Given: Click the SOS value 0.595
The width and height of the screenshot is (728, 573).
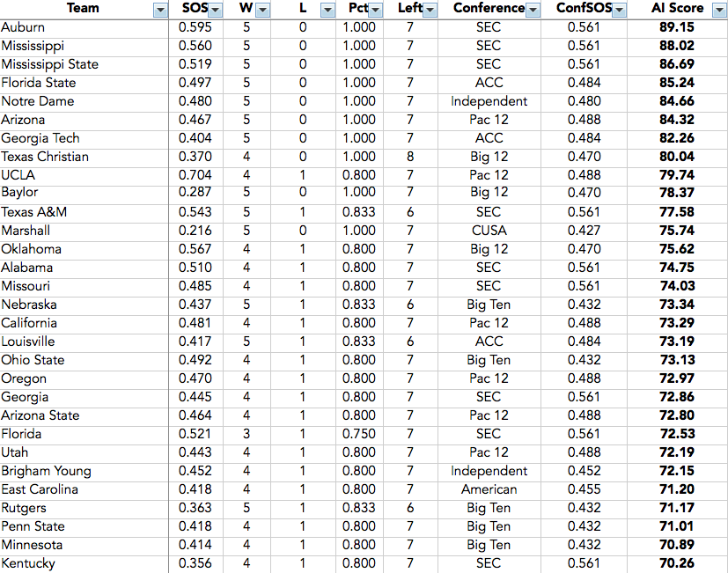Looking at the screenshot, I should (x=195, y=27).
